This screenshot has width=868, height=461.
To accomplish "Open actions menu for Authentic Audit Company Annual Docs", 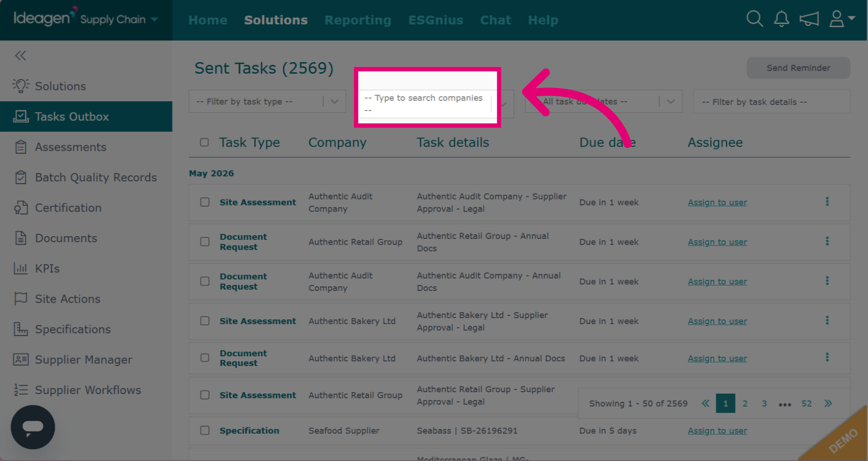I will pos(827,281).
